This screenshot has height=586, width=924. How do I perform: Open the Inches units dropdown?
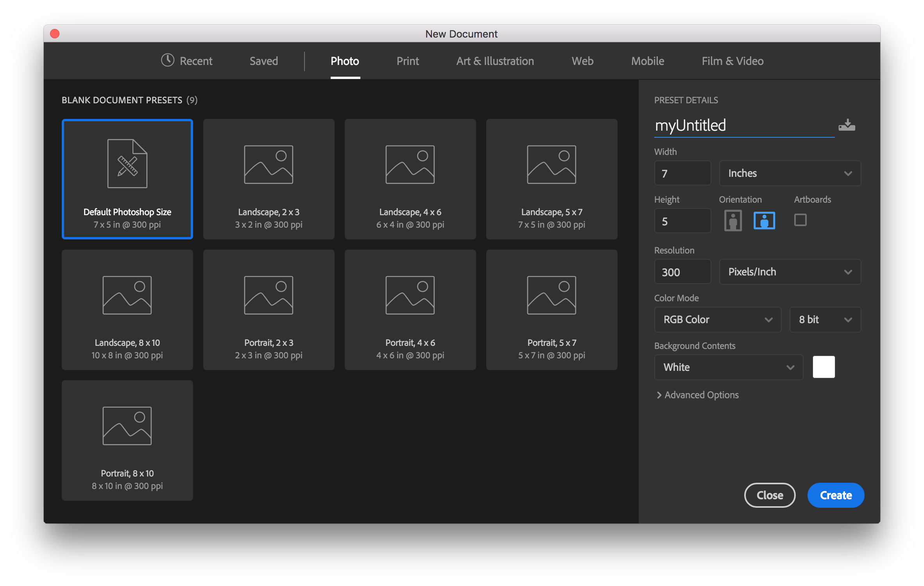tap(790, 173)
